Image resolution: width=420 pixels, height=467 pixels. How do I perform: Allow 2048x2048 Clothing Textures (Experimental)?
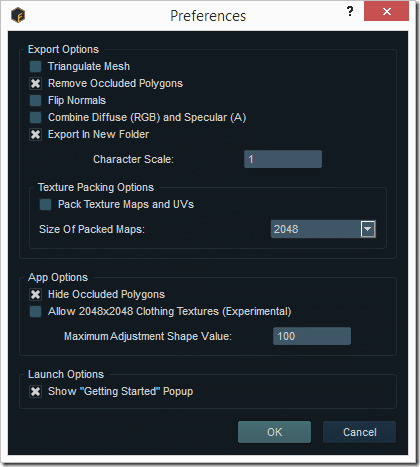(35, 311)
